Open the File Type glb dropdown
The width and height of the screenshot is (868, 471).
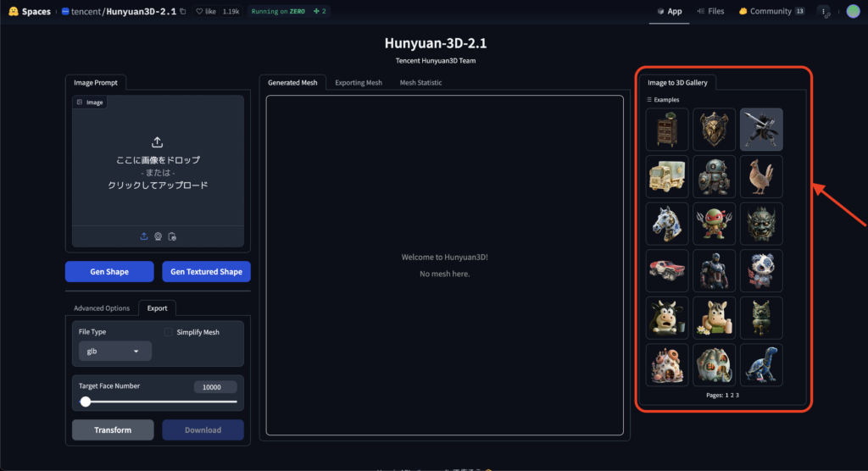tap(114, 351)
